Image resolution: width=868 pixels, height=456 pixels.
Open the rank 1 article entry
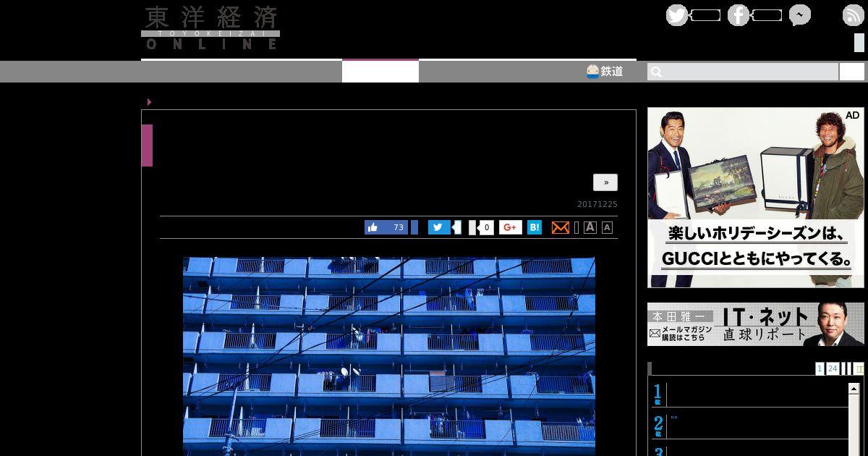(x=749, y=394)
